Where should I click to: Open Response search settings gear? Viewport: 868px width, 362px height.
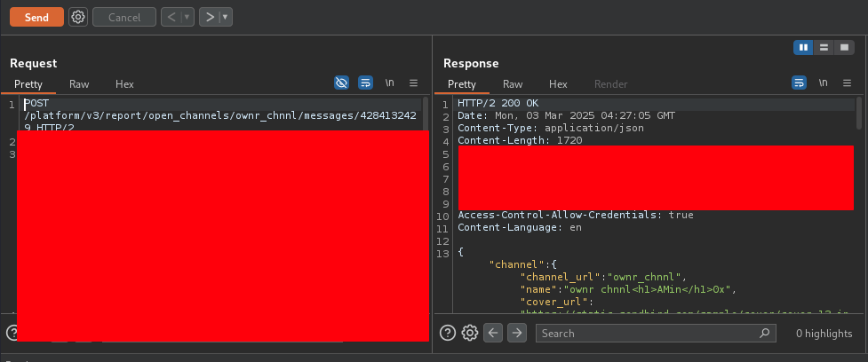tap(470, 333)
